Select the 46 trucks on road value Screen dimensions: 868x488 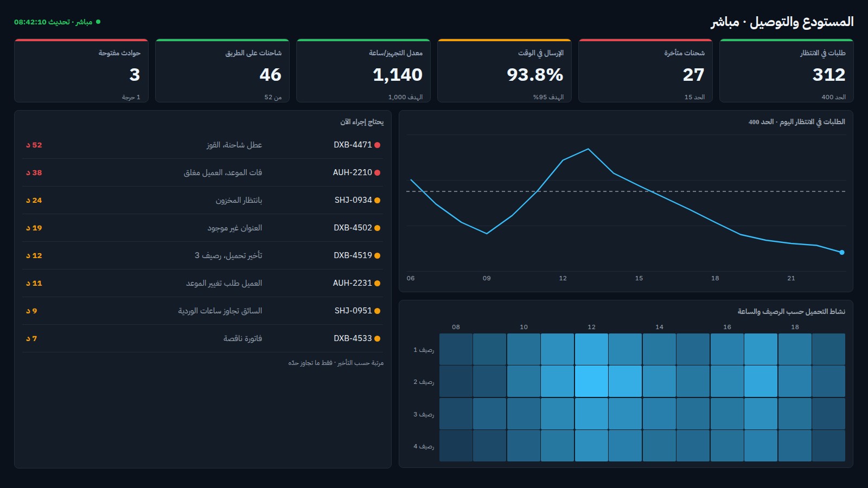pyautogui.click(x=270, y=75)
